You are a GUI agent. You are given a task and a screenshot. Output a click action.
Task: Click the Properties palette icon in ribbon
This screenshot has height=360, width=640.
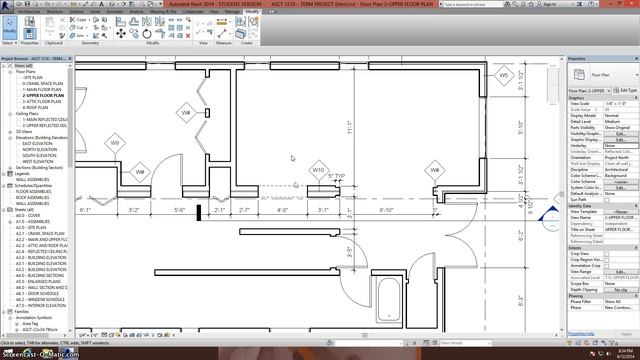[x=29, y=33]
